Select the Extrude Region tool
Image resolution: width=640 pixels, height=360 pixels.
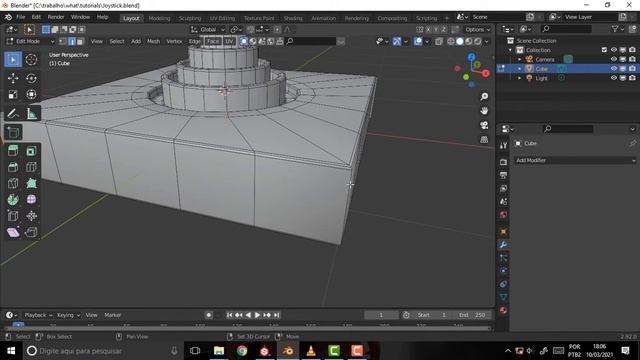click(13, 151)
